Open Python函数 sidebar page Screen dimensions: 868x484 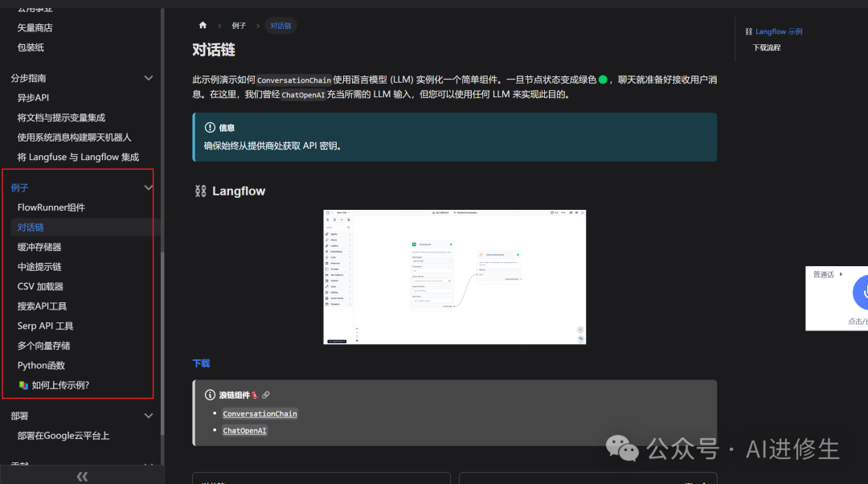pyautogui.click(x=41, y=366)
